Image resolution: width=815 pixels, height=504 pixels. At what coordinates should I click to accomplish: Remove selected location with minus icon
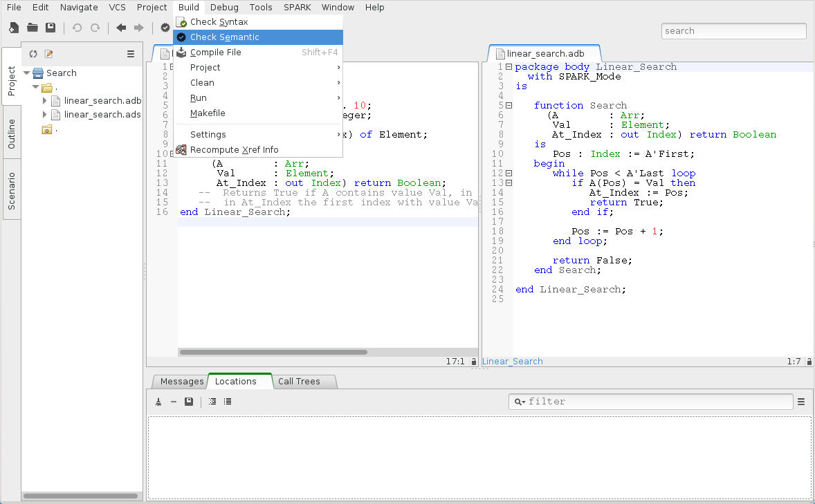(x=174, y=402)
